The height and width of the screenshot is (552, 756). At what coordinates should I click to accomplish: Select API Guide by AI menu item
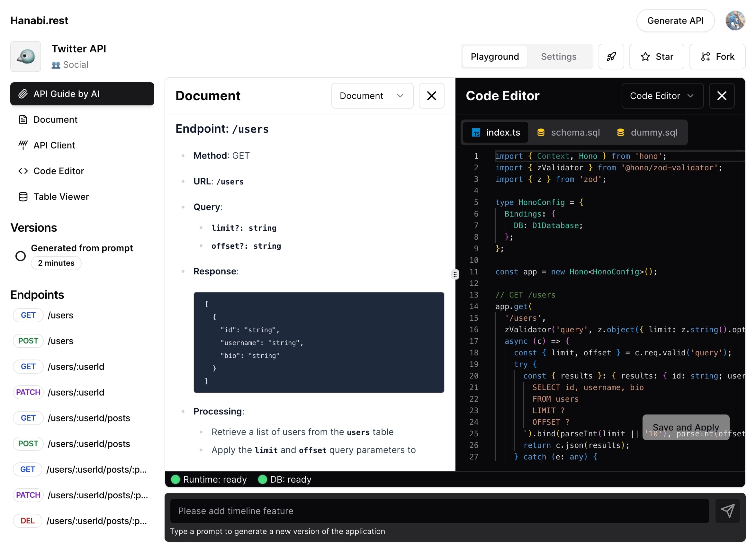pyautogui.click(x=82, y=94)
